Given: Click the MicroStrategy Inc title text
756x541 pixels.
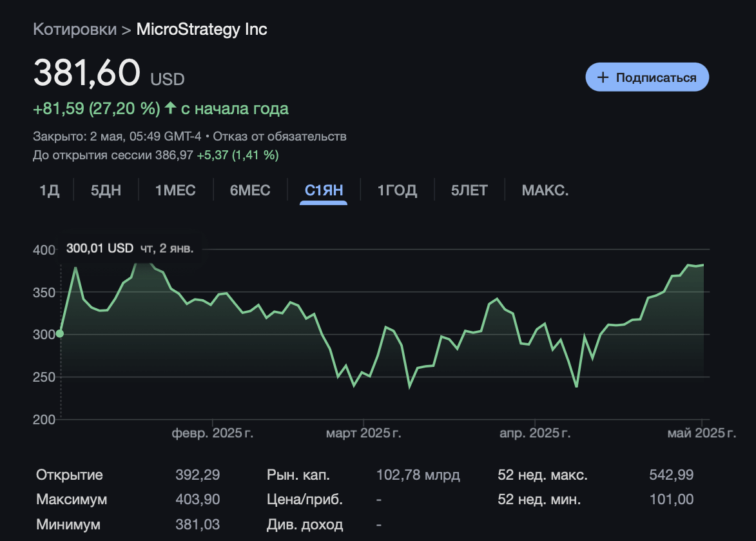Looking at the screenshot, I should tap(202, 30).
